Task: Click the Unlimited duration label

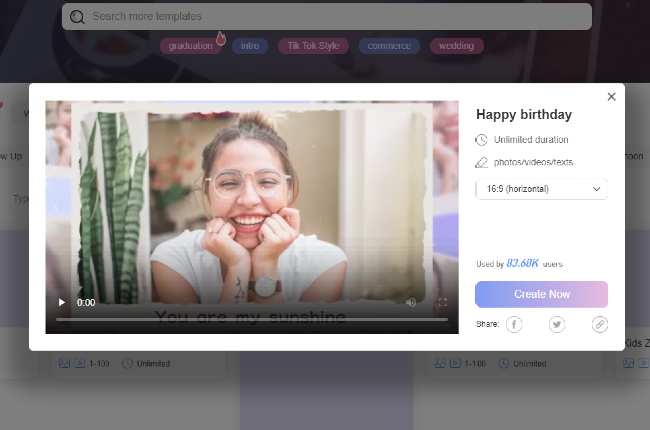Action: pos(531,140)
